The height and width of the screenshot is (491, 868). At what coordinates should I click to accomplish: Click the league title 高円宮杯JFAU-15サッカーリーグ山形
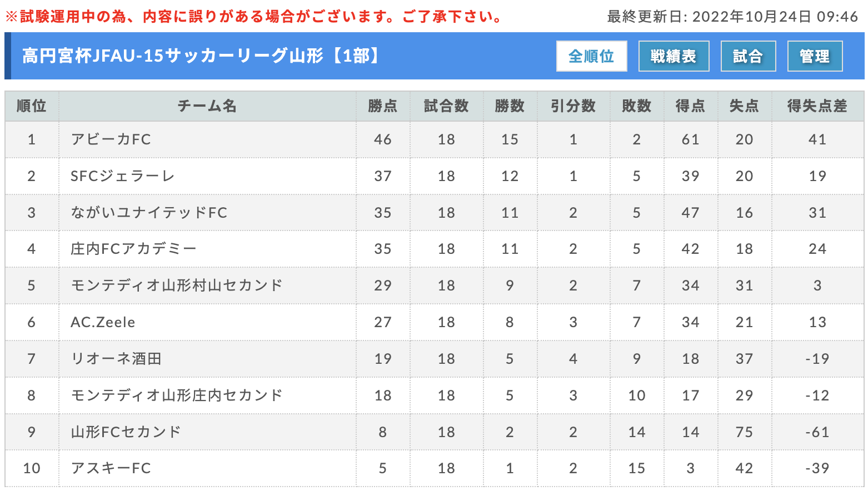(x=172, y=56)
